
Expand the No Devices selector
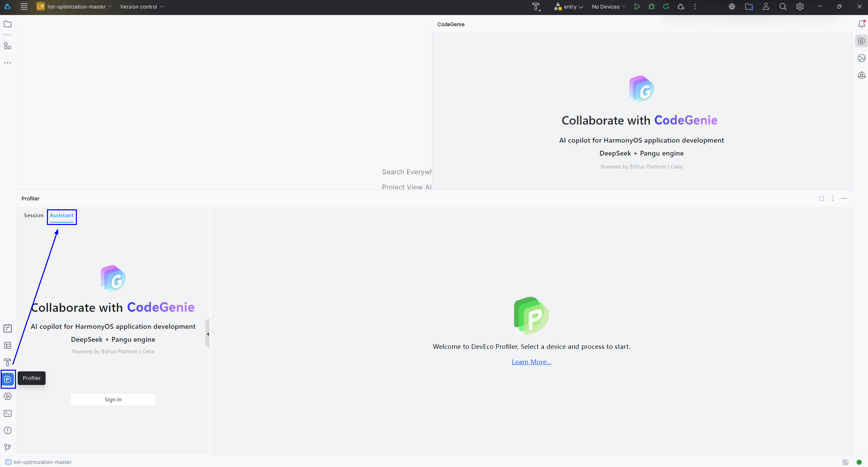point(608,6)
